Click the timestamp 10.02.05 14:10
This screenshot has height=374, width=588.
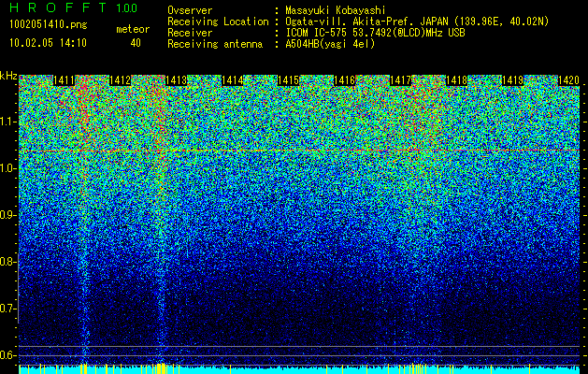(48, 43)
